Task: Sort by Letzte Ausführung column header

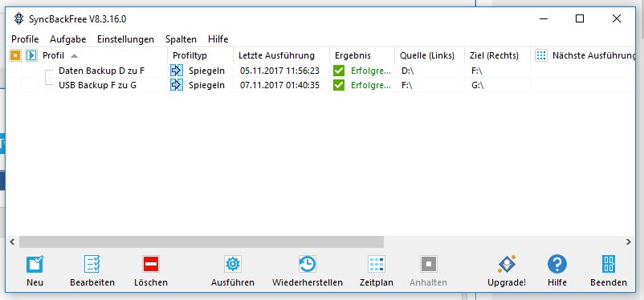Action: click(x=276, y=55)
